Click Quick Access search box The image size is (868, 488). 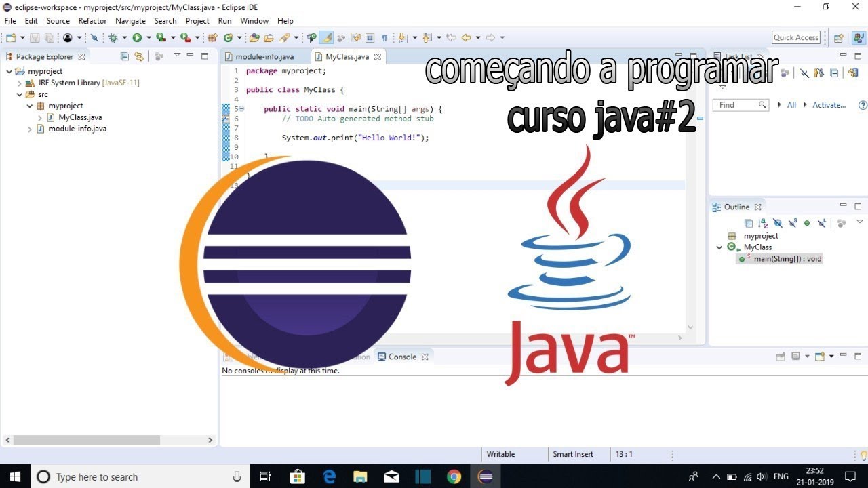(x=796, y=38)
